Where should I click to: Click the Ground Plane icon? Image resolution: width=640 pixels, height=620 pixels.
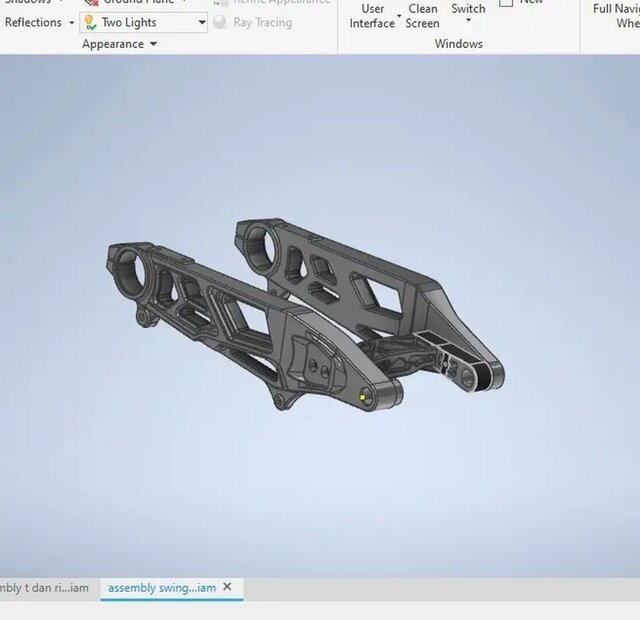(x=91, y=2)
